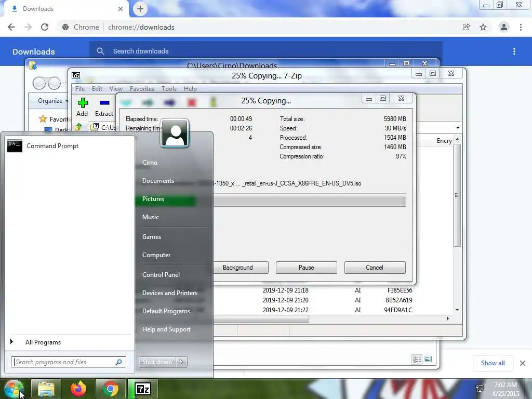532x399 pixels.
Task: Click the 7-Zip horizontal scrollbar
Action: pos(261,318)
